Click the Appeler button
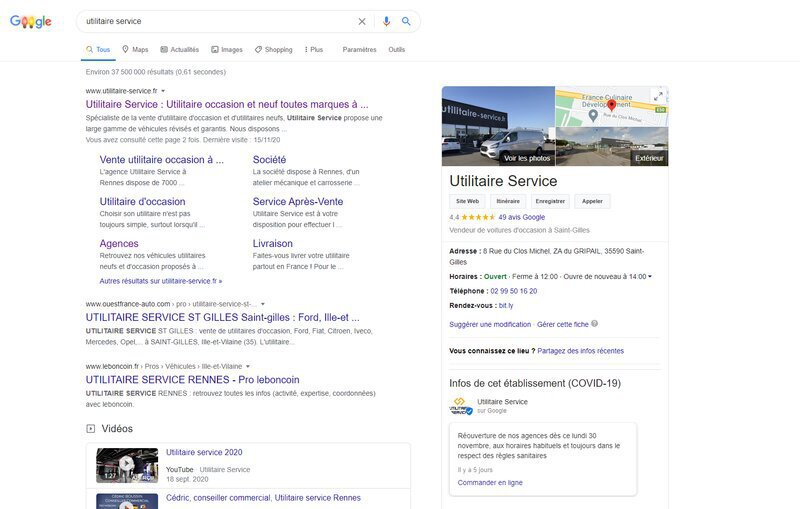 coord(592,201)
